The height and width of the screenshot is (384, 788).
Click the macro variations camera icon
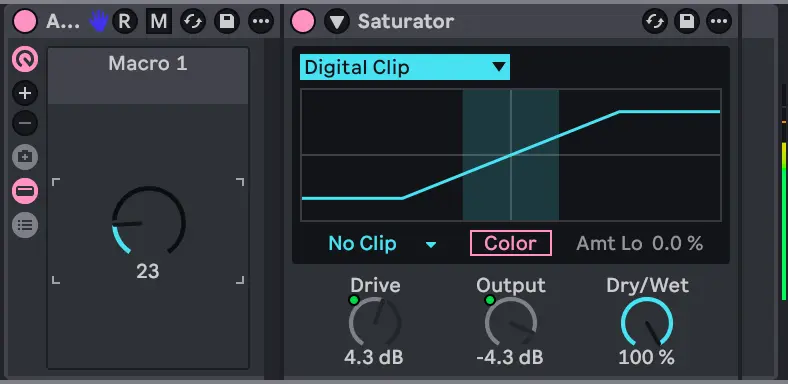[x=25, y=157]
